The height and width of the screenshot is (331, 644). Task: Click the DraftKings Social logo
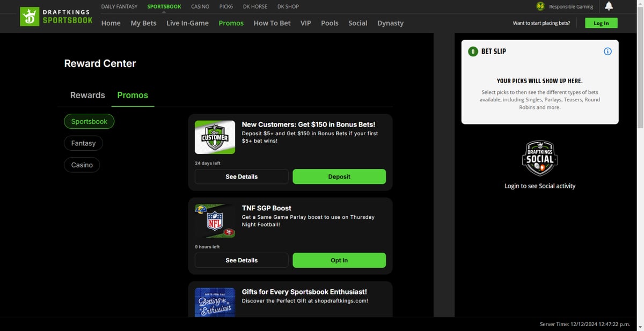[540, 158]
